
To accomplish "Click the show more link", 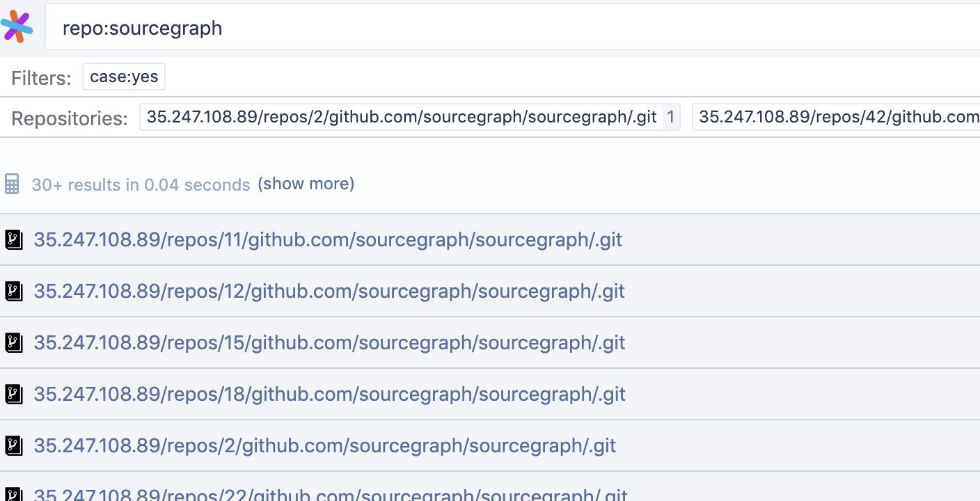I will [306, 184].
